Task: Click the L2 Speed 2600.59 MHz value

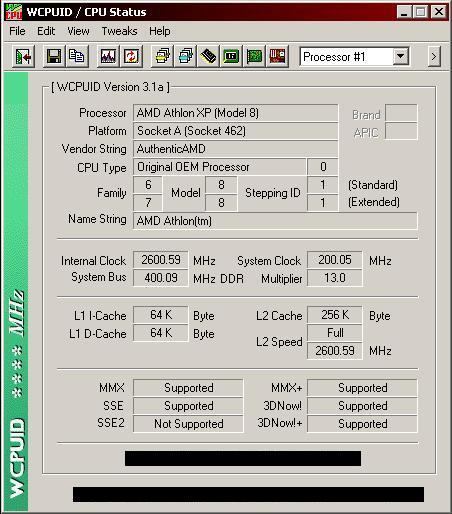Action: 335,351
